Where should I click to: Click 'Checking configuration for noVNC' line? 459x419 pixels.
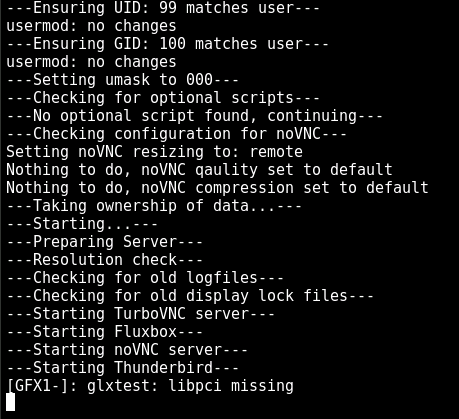click(176, 134)
